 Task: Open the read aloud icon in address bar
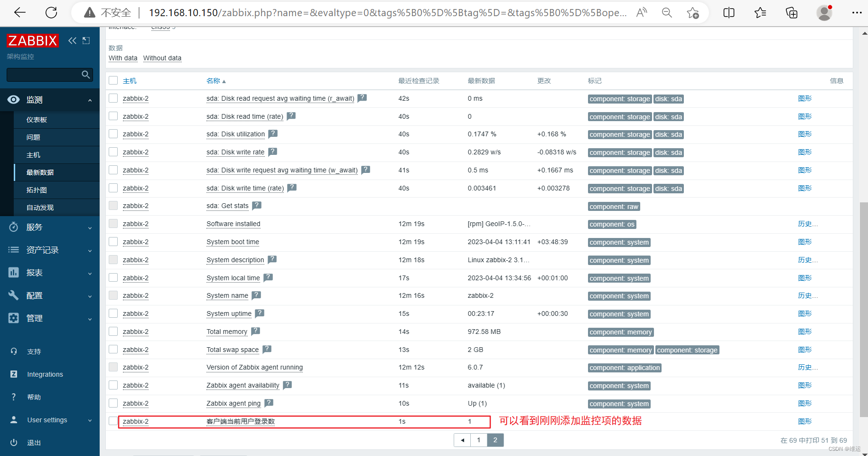point(642,13)
